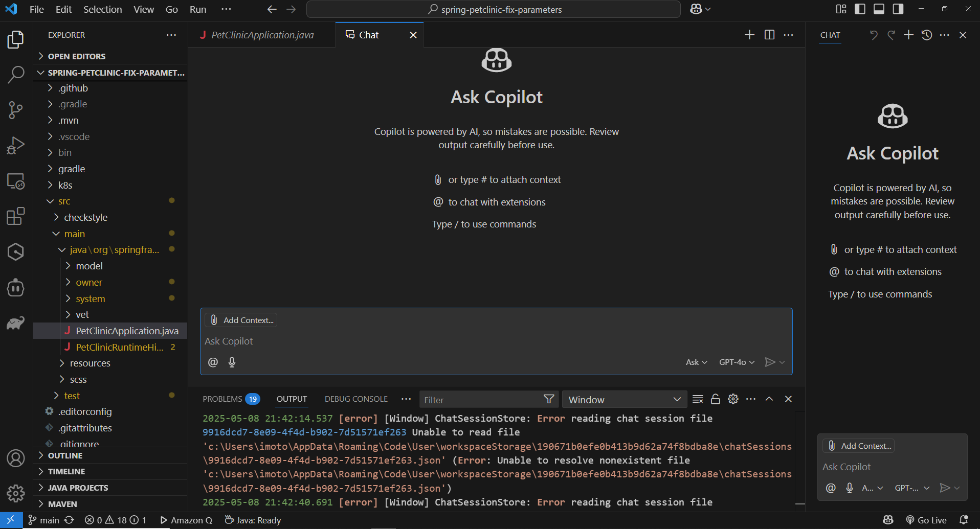Click Add Context in main Chat input
This screenshot has height=529, width=980.
[x=241, y=320]
